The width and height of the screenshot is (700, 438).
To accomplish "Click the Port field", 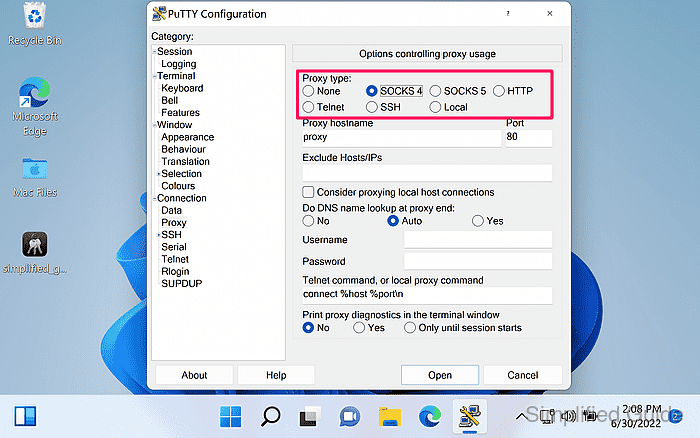I will 529,138.
